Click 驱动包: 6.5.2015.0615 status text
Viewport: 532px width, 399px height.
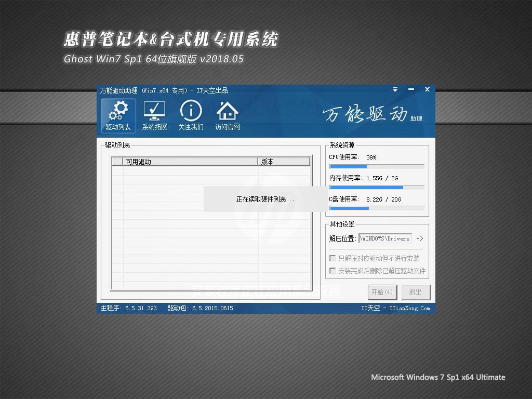200,308
